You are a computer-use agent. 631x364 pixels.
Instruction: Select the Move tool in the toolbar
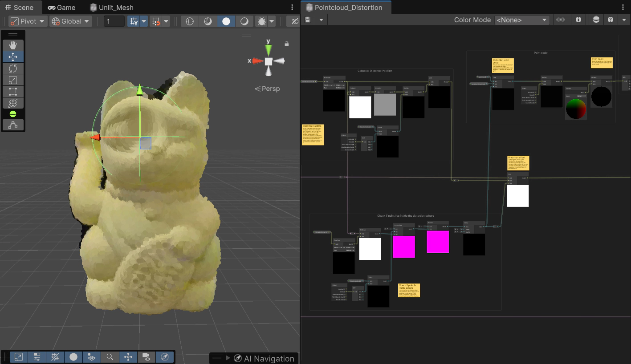(x=13, y=57)
